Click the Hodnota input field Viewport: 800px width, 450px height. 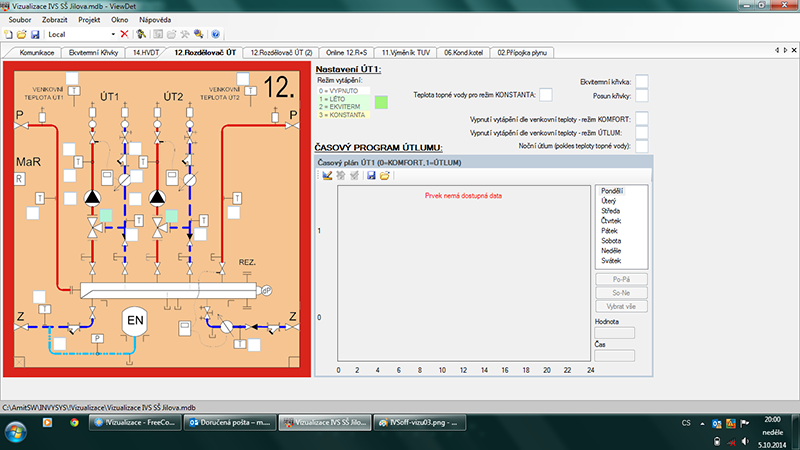click(615, 333)
